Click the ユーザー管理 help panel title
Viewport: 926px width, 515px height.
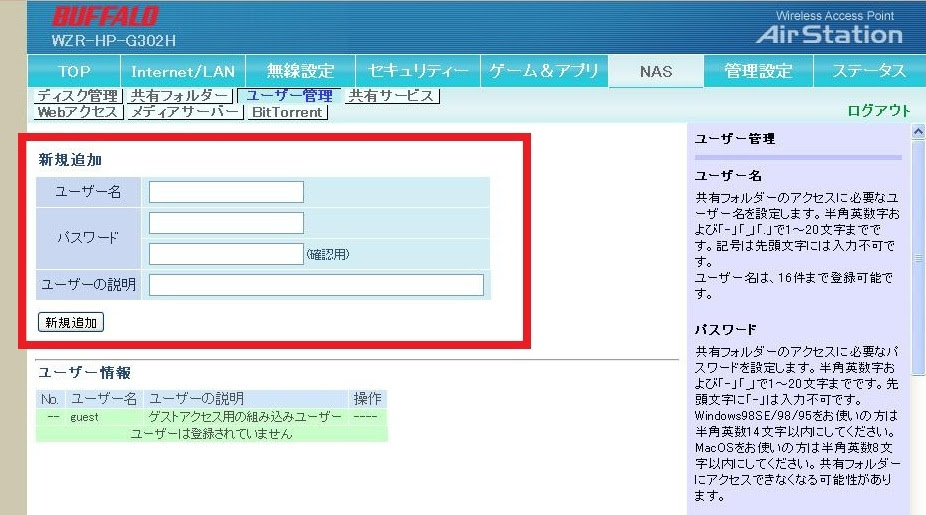pos(735,139)
